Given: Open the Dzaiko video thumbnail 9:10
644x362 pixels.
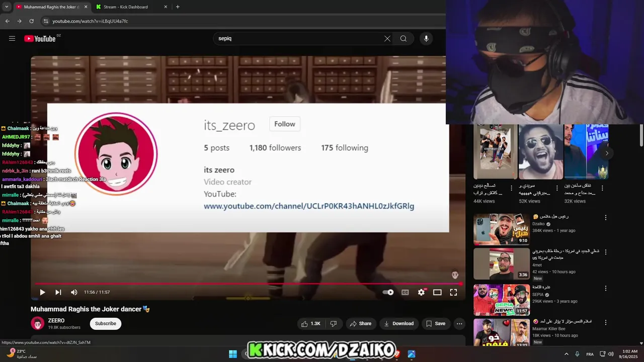Looking at the screenshot, I should [502, 229].
